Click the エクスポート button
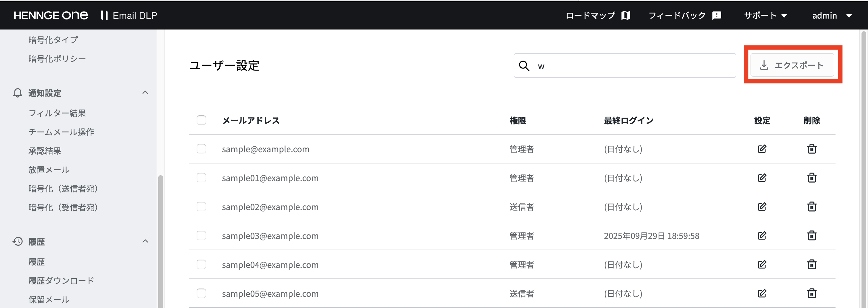This screenshot has width=868, height=308. (792, 65)
